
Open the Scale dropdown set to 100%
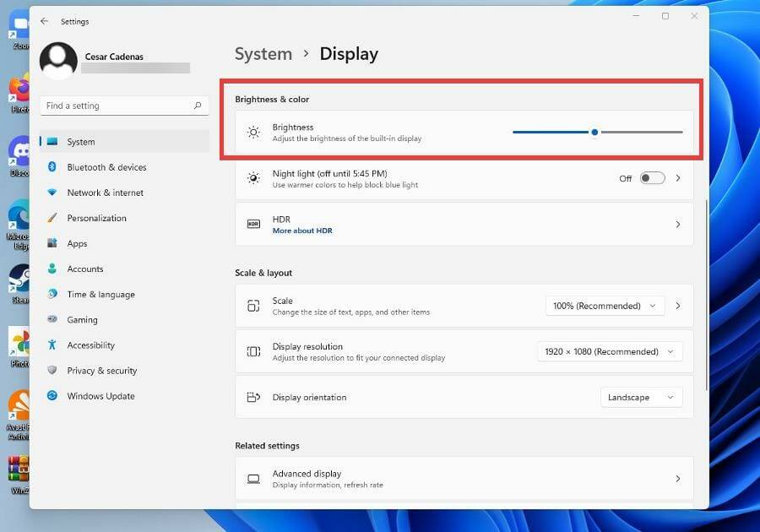point(604,306)
